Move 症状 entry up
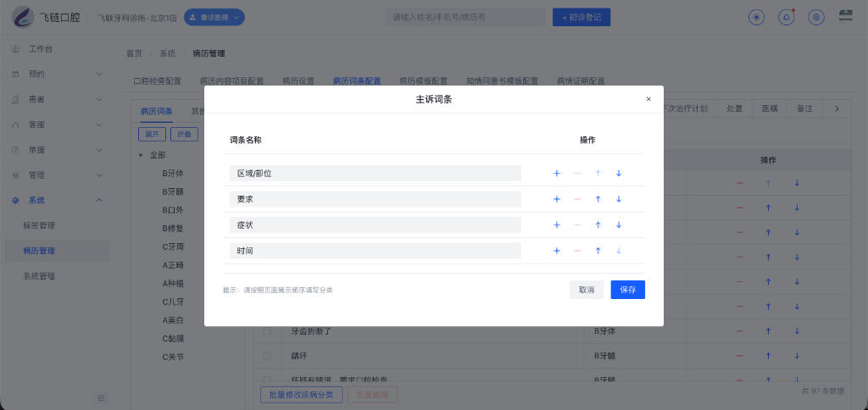868x410 pixels. 598,225
